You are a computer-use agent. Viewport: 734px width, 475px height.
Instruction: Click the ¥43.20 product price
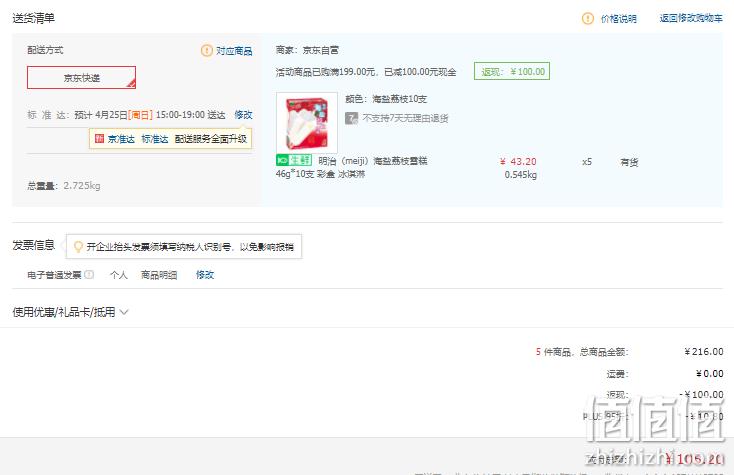coord(518,161)
